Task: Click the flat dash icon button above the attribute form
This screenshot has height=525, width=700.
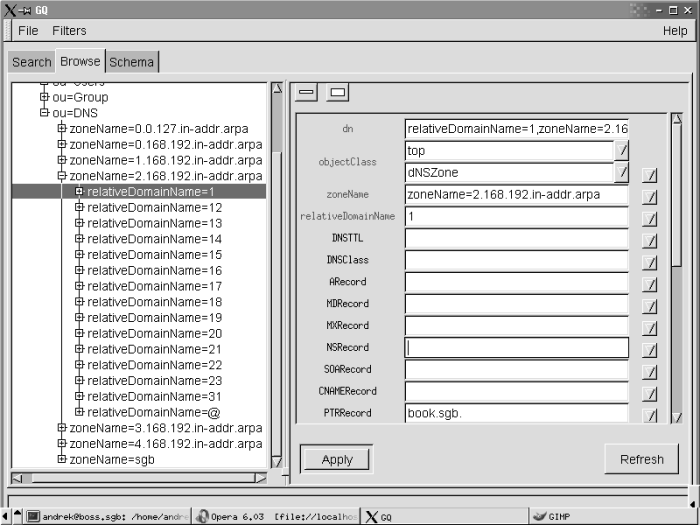Action: click(307, 93)
